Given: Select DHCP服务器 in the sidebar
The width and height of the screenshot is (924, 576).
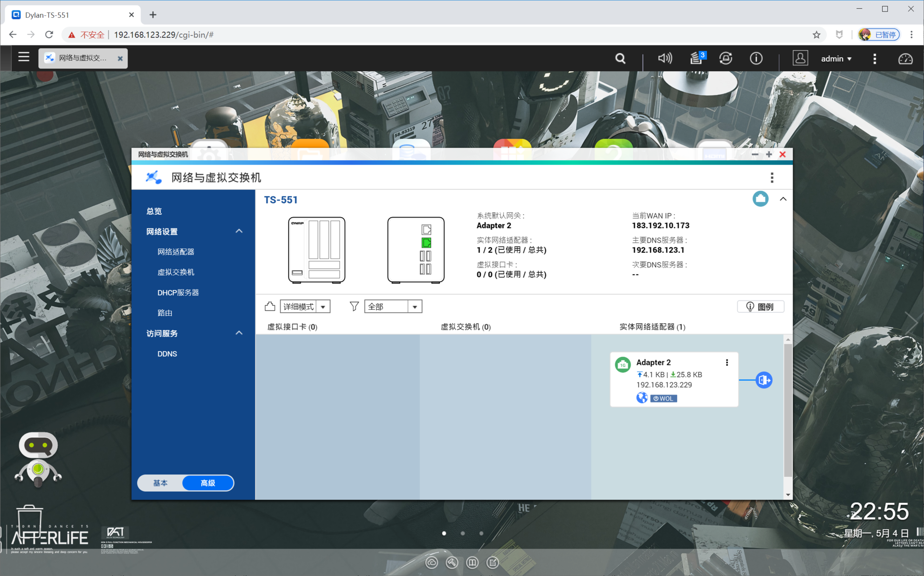Looking at the screenshot, I should (x=178, y=292).
